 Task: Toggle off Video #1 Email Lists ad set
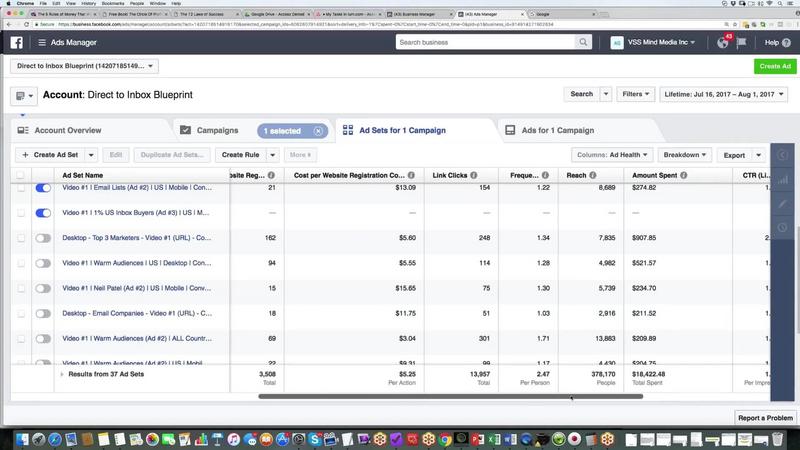click(43, 188)
